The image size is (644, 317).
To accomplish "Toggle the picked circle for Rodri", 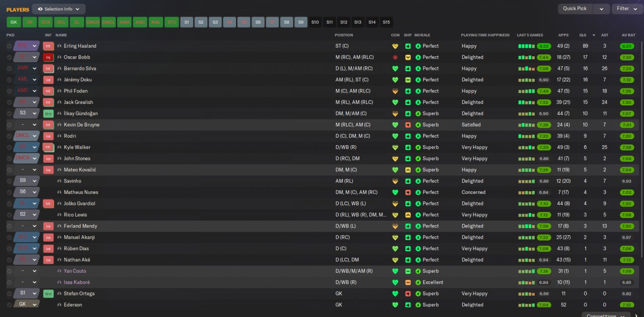I will pos(9,136).
